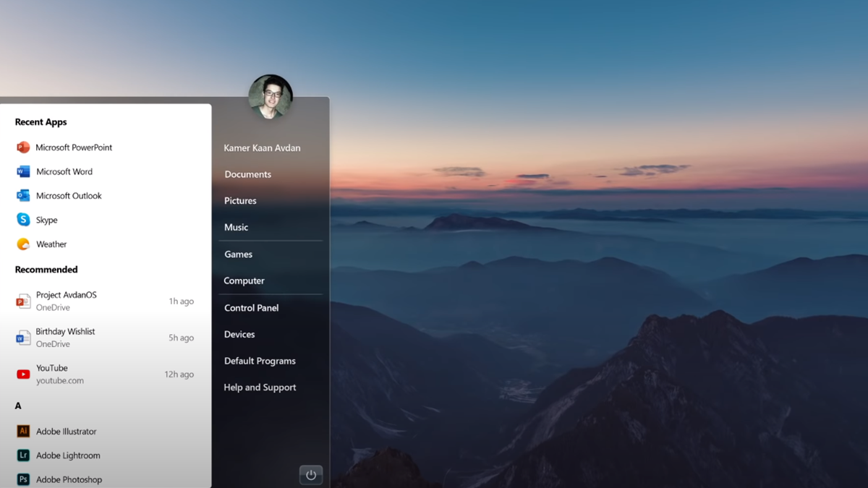Open YouTube recommended link
Image resolution: width=868 pixels, height=488 pixels.
[x=52, y=374]
